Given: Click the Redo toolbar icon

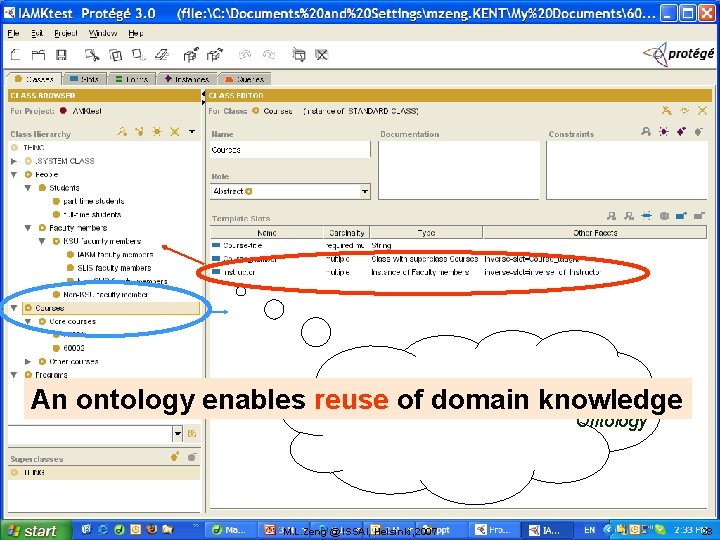Looking at the screenshot, I should [269, 55].
